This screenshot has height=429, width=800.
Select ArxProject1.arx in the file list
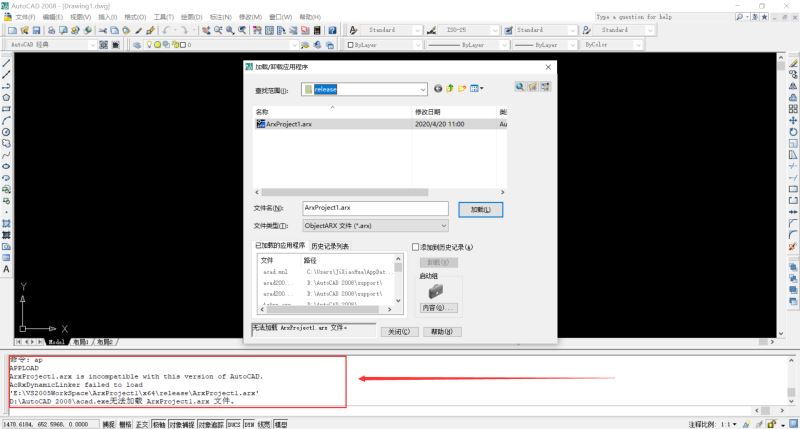(x=381, y=124)
